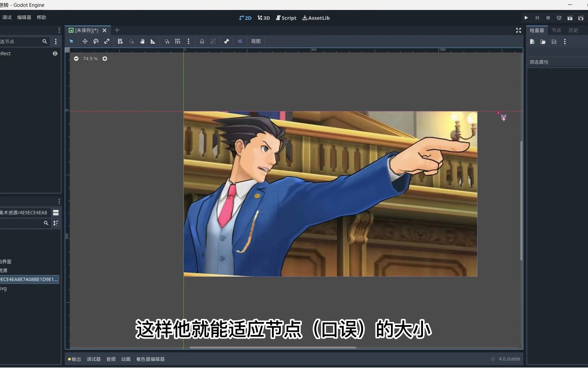The image size is (588, 368).
Task: Open the 音频 audio panel
Action: click(x=111, y=359)
